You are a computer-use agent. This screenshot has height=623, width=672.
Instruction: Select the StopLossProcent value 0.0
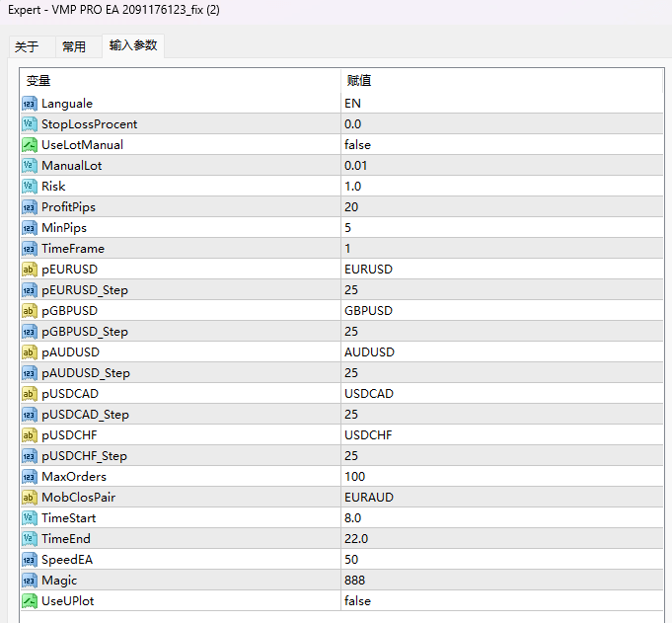point(352,124)
